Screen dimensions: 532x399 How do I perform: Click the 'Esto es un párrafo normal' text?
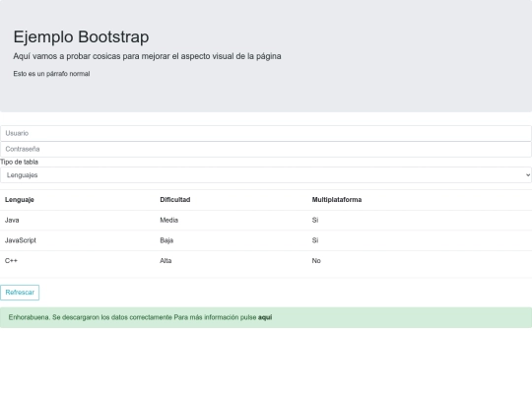51,74
